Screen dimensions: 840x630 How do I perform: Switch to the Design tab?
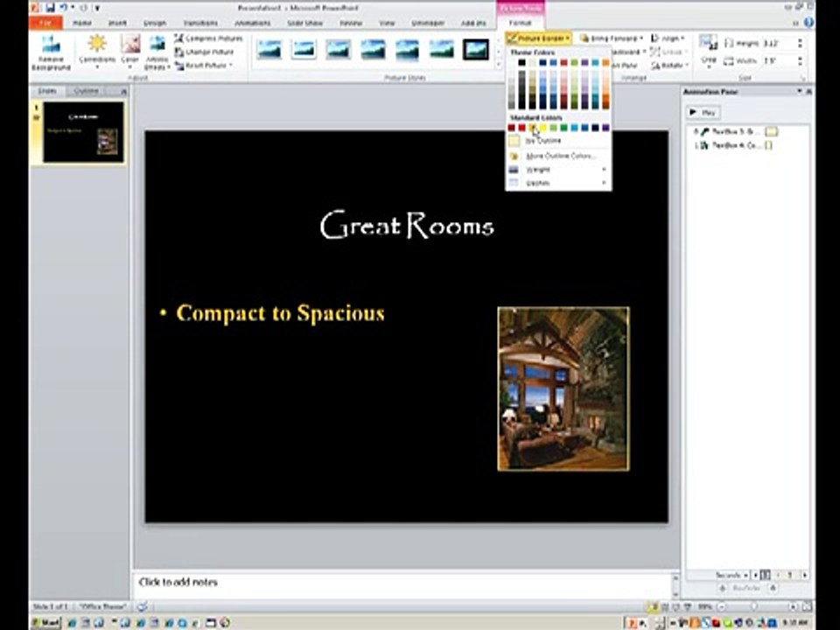coord(155,23)
